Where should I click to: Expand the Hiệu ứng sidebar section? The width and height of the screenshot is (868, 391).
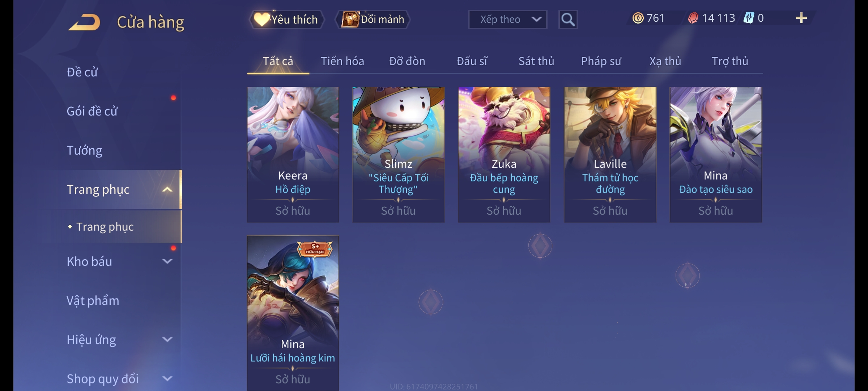167,340
